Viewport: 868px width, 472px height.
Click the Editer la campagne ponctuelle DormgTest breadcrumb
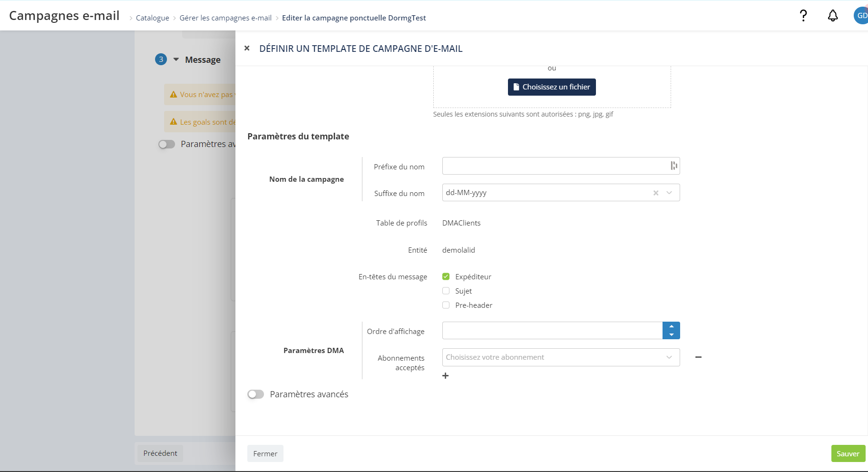click(354, 18)
